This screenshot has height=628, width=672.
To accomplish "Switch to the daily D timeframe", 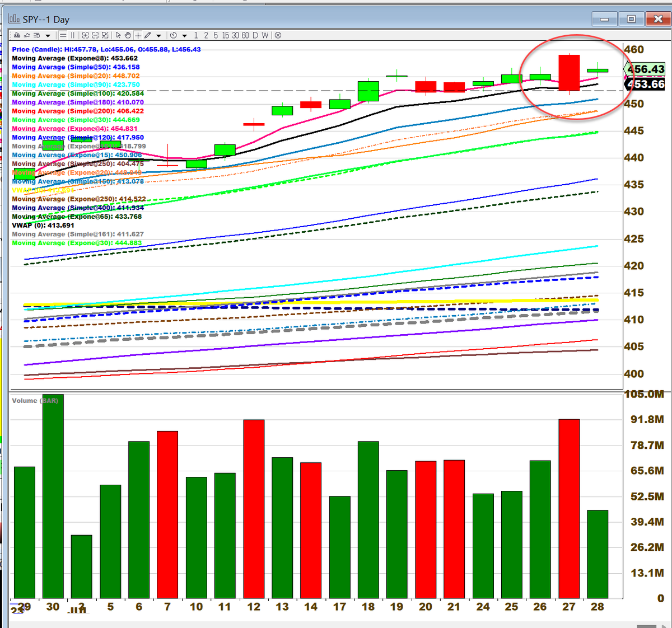I will point(255,35).
